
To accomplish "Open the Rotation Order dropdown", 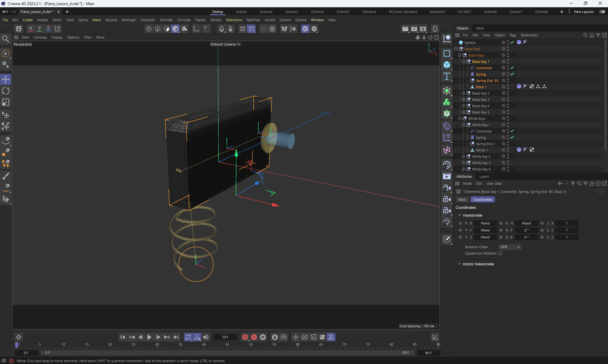I will 510,247.
